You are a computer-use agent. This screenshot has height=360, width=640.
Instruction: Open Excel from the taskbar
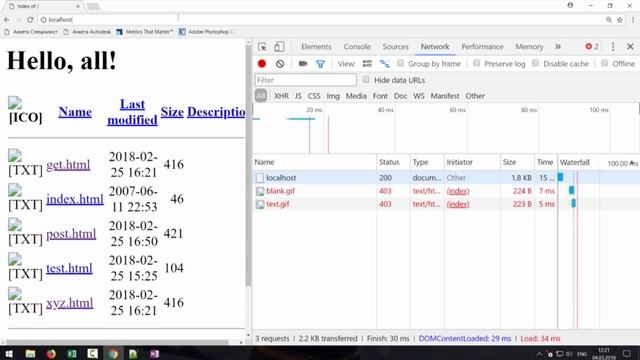pyautogui.click(x=72, y=353)
